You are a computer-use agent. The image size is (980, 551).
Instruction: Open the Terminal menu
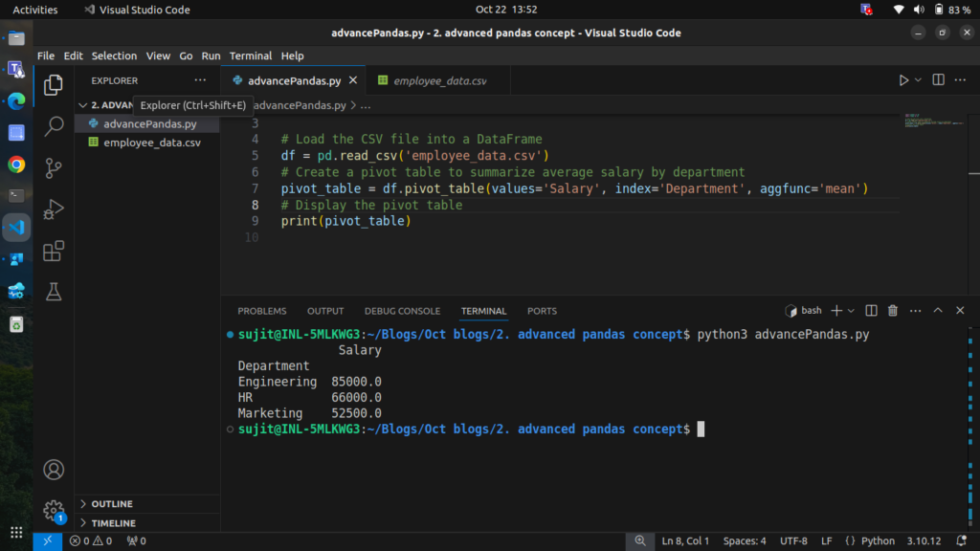[251, 55]
